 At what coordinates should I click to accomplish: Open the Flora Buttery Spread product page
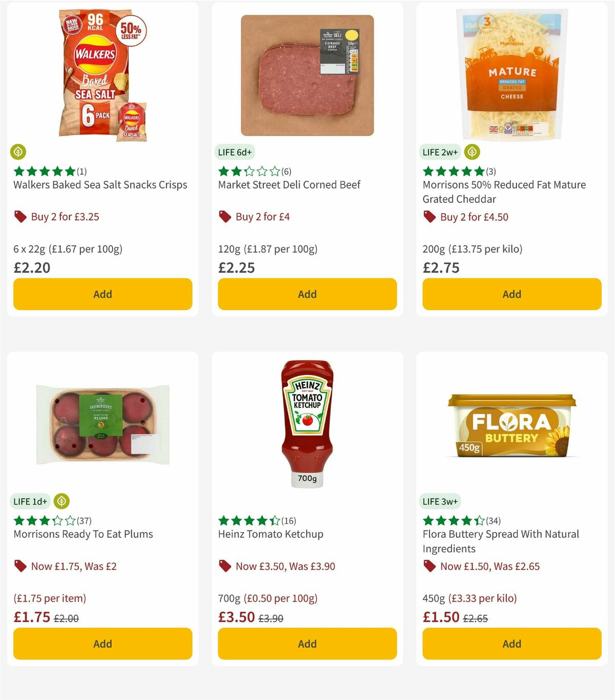501,541
